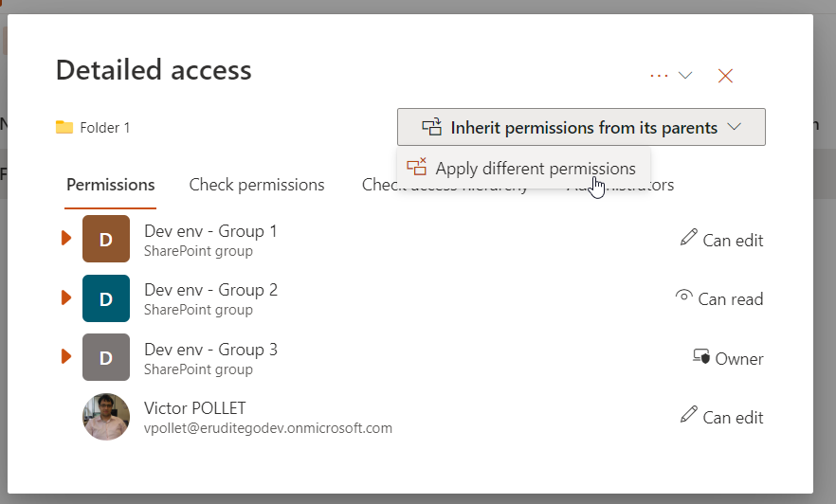Screen dimensions: 836x504
Task: Select the Permissions tab
Action: (x=111, y=185)
